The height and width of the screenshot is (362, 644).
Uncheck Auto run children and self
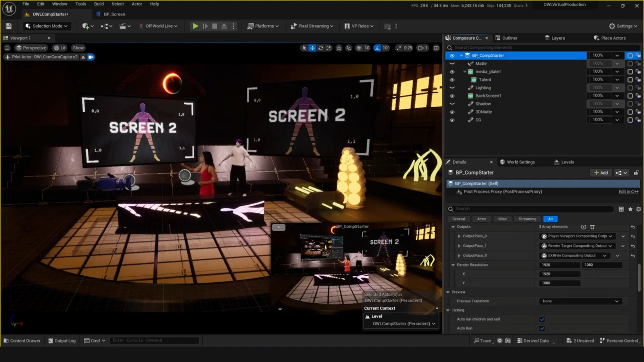(x=542, y=319)
